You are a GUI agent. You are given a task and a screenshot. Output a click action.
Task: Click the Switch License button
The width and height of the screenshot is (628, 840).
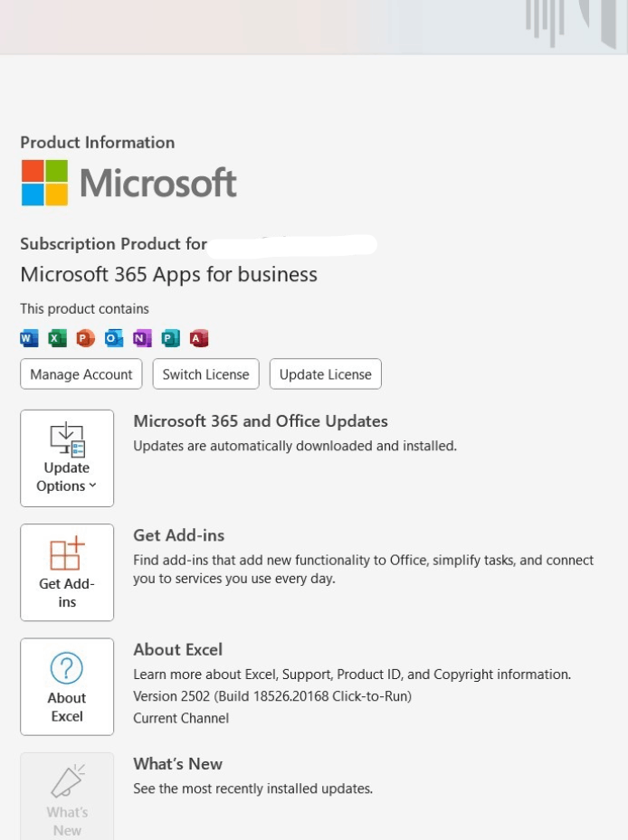point(205,373)
